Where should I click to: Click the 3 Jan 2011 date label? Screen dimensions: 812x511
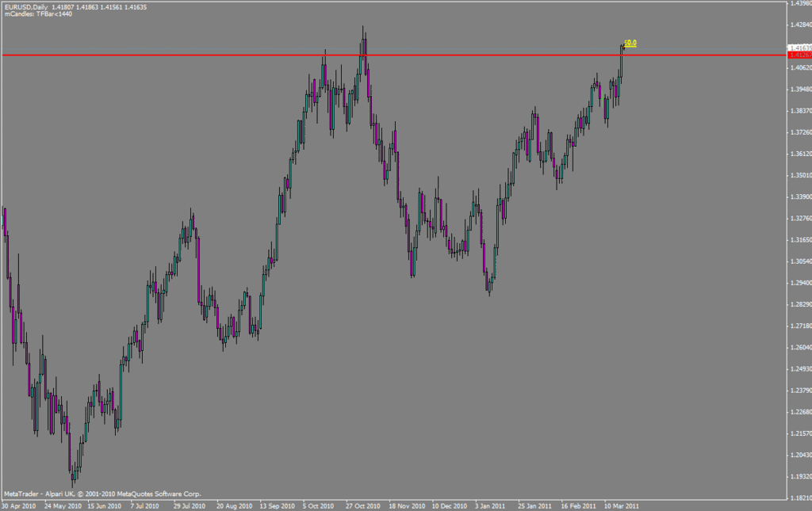pyautogui.click(x=490, y=505)
